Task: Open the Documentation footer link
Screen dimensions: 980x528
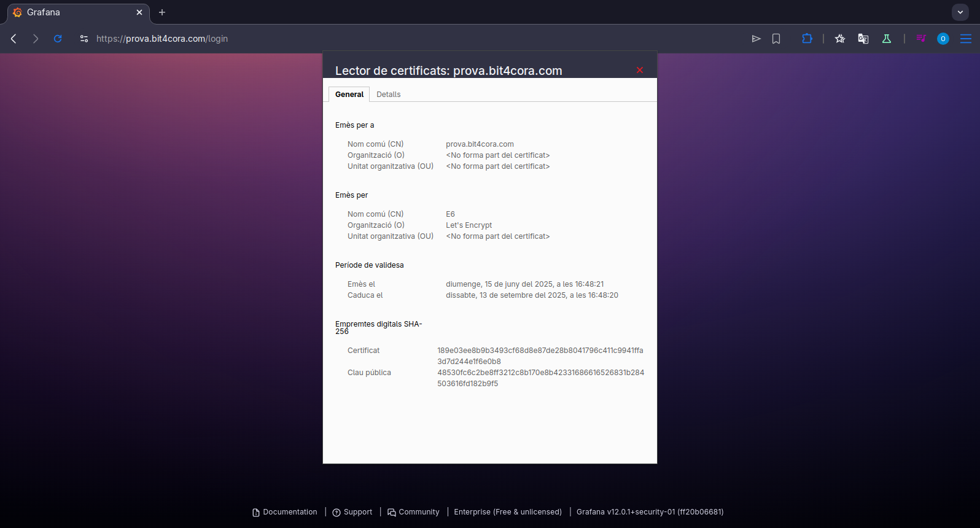Action: point(285,512)
